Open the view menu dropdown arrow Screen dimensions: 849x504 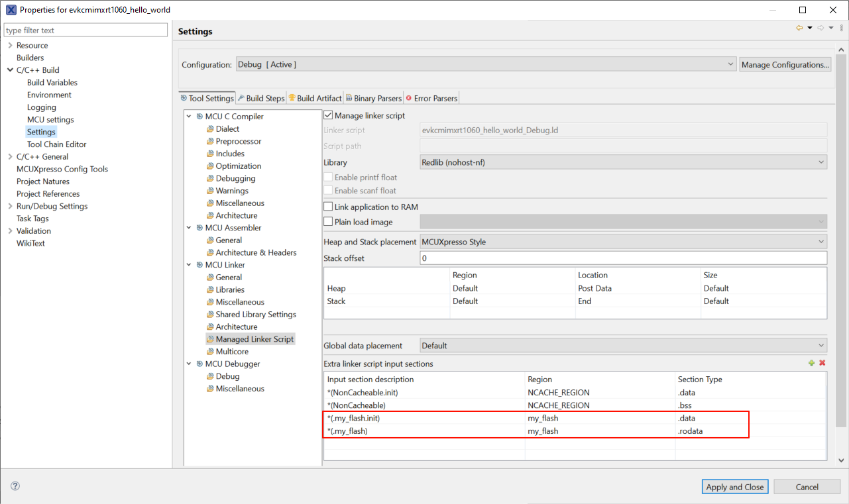pos(841,28)
